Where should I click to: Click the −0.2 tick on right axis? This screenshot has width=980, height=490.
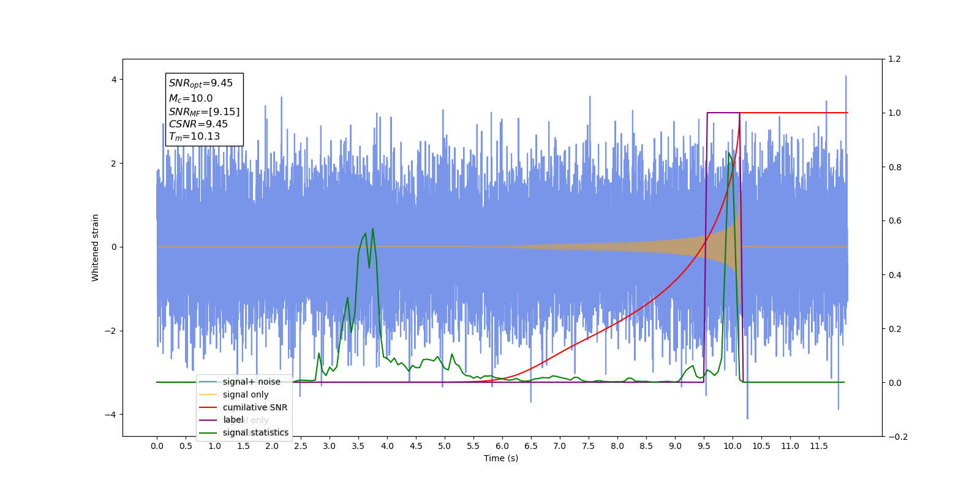point(898,437)
